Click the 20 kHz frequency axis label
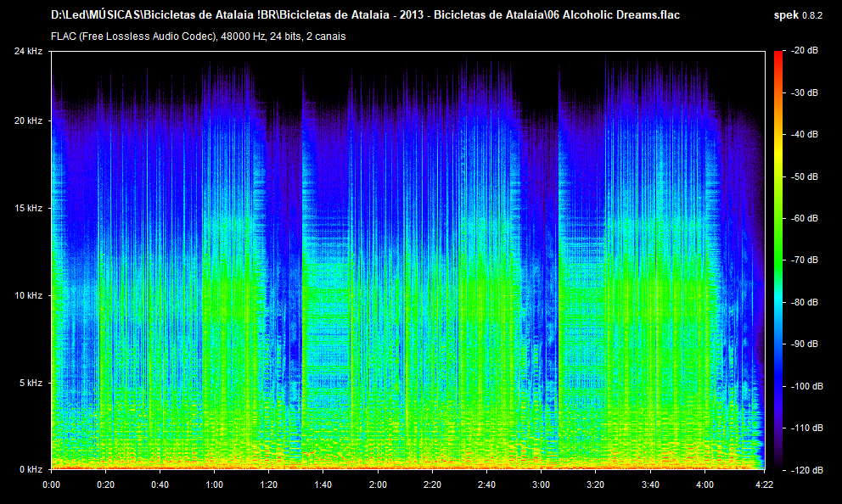This screenshot has height=504, width=842. tap(28, 120)
